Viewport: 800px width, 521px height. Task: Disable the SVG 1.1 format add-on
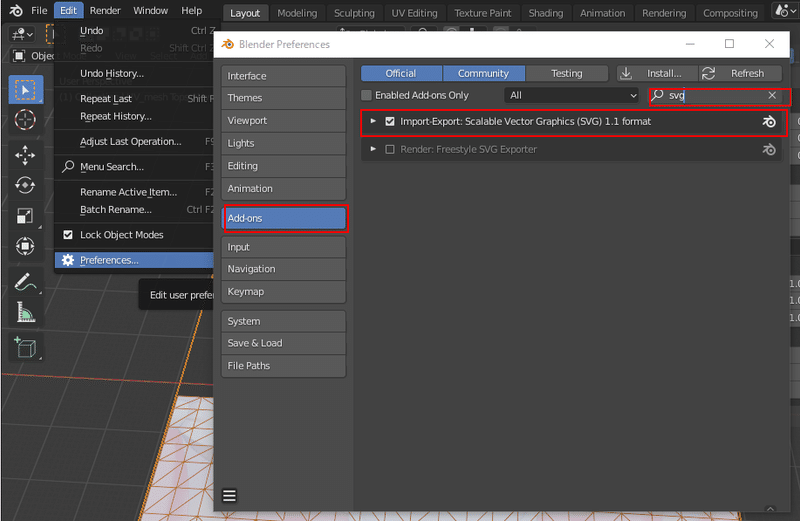coord(390,121)
